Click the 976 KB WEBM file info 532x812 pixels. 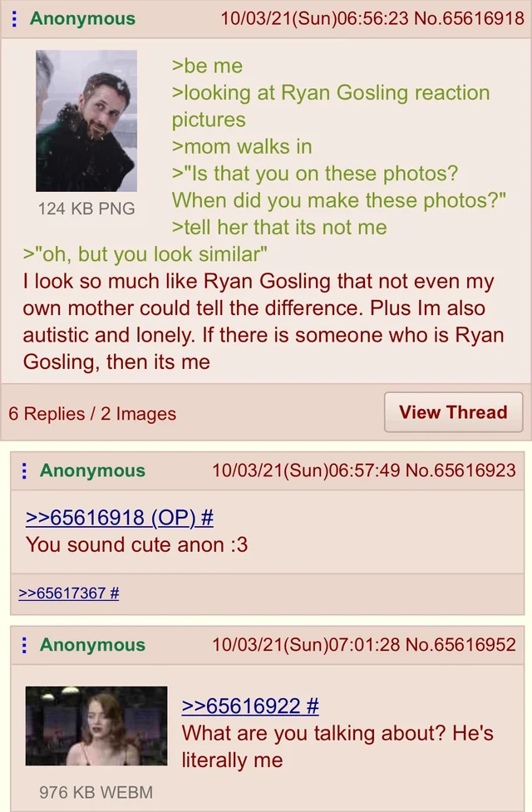pos(96,792)
